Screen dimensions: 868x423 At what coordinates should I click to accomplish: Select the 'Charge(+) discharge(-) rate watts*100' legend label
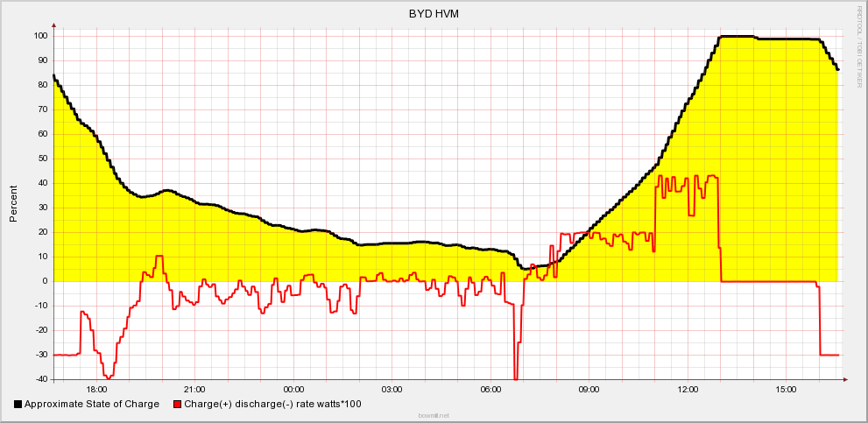tap(272, 405)
